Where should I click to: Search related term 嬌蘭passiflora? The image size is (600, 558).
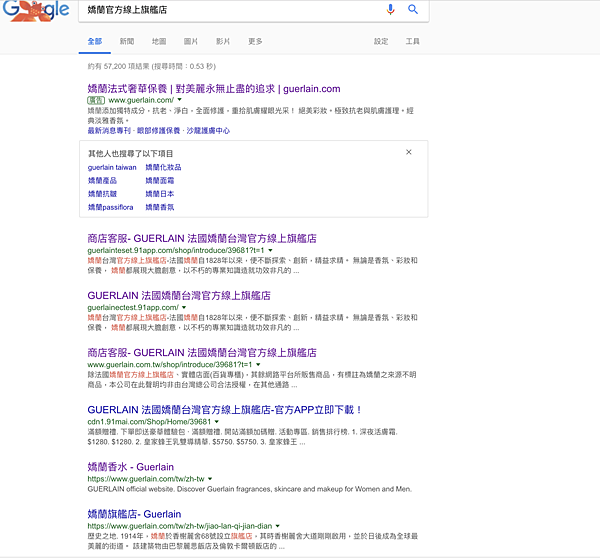pos(110,207)
